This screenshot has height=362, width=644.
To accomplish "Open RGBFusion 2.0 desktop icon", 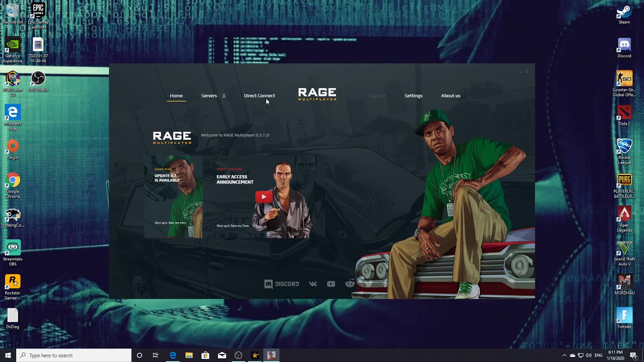I will [13, 84].
